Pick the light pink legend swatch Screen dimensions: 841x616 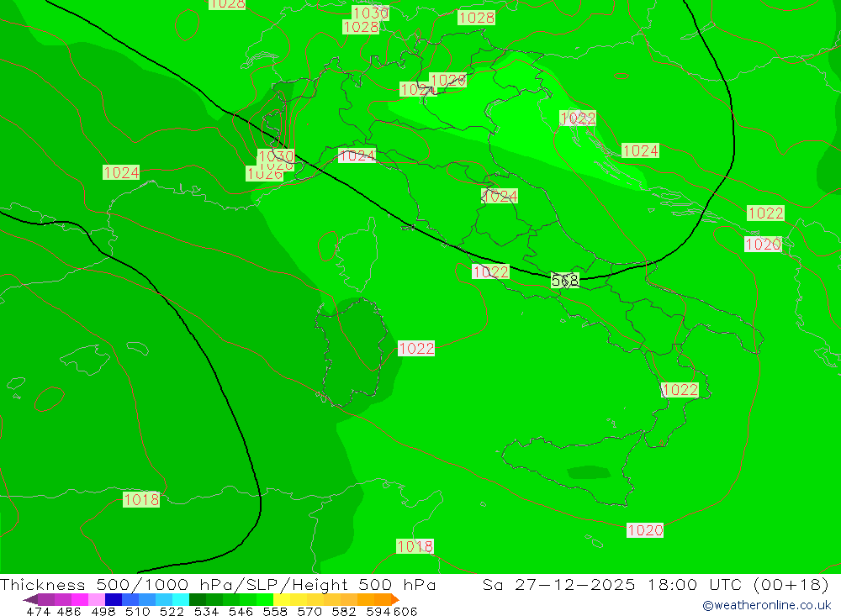(x=97, y=599)
